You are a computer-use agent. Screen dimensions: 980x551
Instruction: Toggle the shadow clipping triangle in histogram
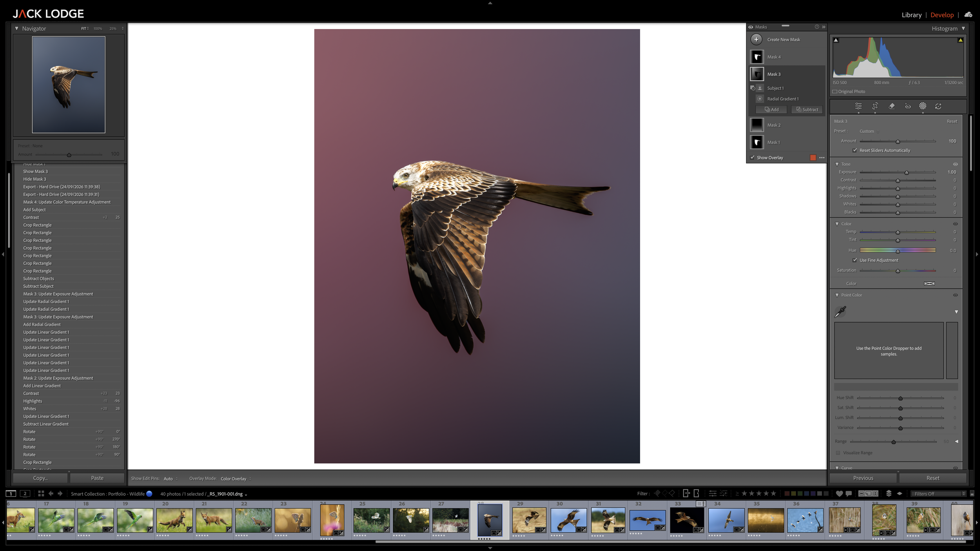point(836,40)
